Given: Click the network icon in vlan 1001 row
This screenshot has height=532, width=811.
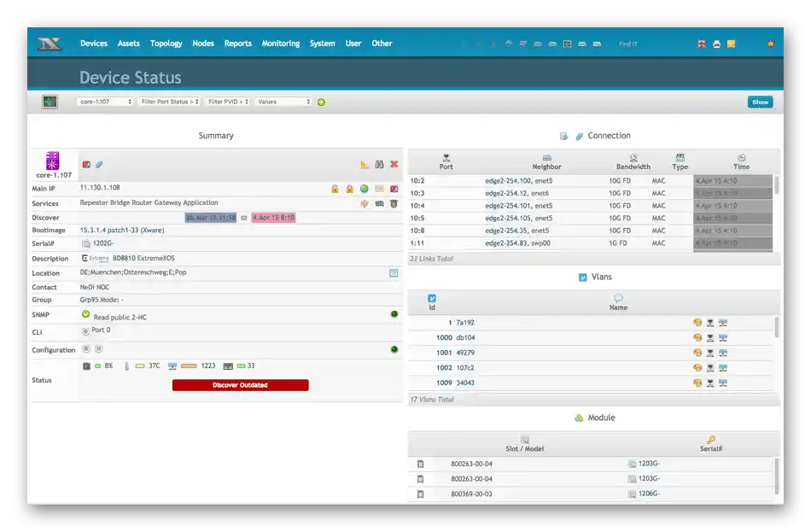Looking at the screenshot, I should pos(723,353).
